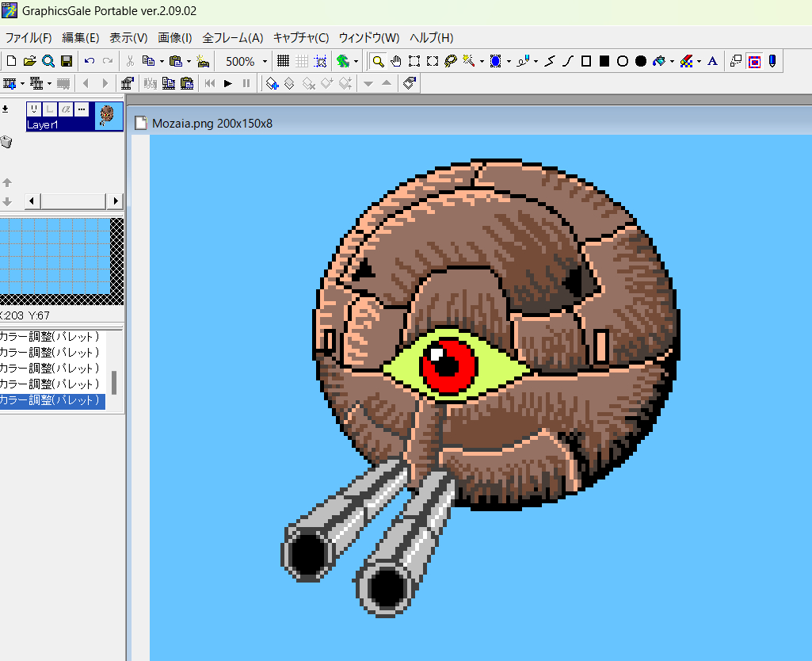Open the 500% zoom level dropdown

(265, 61)
